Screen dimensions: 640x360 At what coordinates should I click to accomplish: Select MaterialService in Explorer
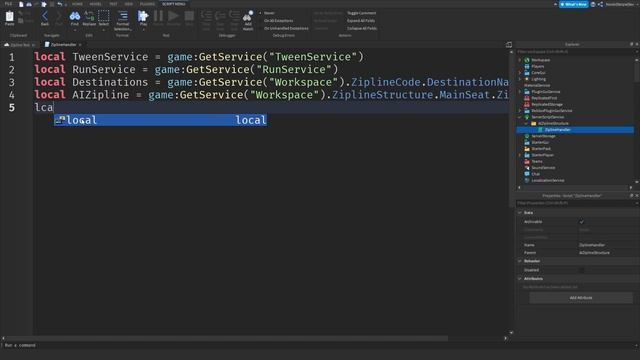coord(537,85)
